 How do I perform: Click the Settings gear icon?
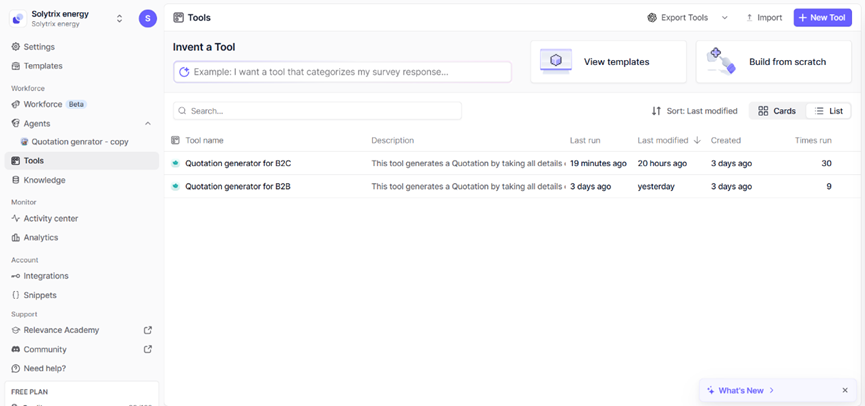16,47
